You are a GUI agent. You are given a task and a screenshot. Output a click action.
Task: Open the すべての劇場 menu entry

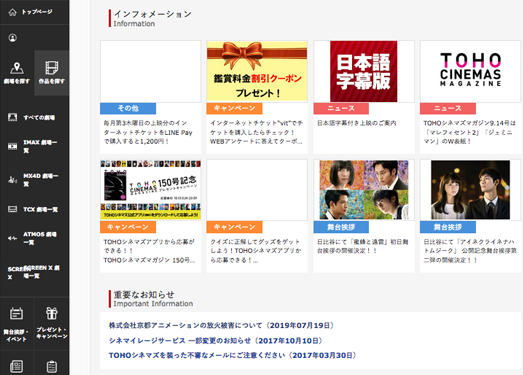pos(39,117)
